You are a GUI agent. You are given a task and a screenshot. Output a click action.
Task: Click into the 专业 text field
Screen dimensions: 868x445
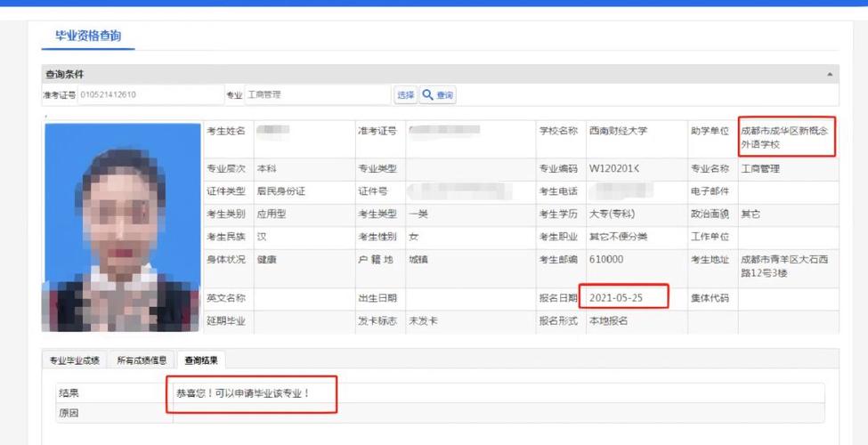click(318, 95)
